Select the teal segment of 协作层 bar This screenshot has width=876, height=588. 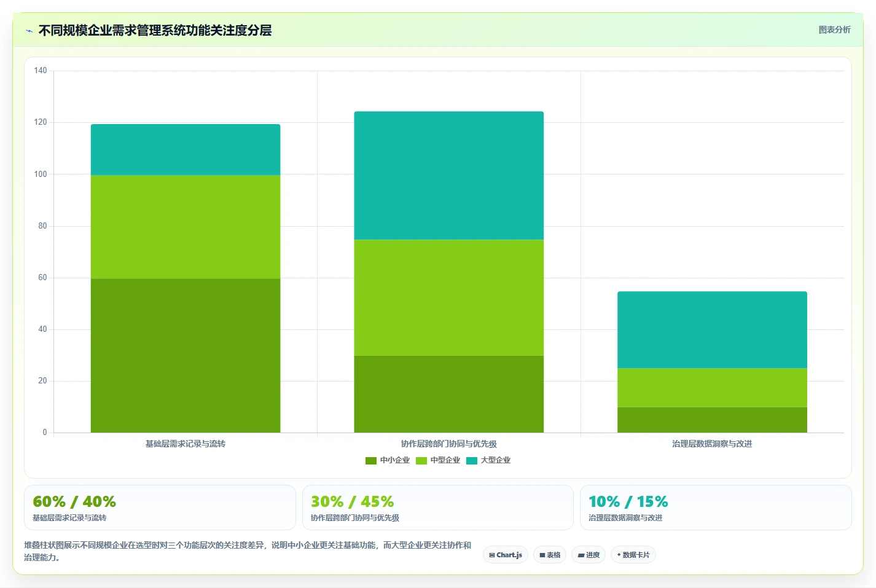tap(448, 176)
